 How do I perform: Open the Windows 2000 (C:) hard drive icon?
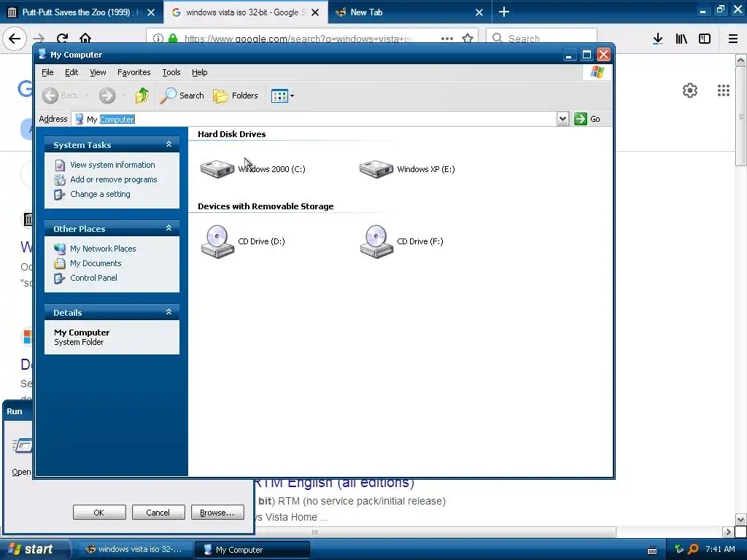point(217,169)
